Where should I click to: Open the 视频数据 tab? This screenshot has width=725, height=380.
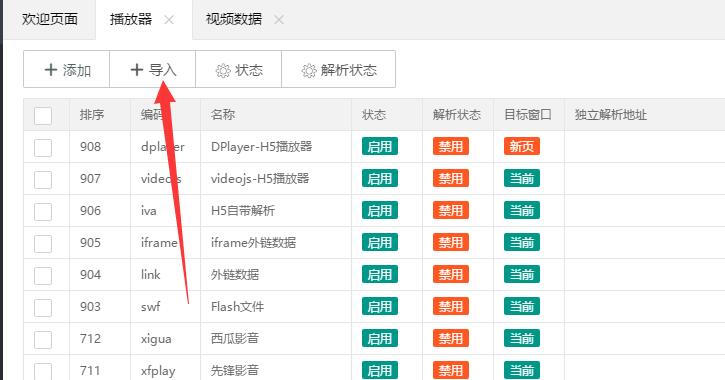click(x=234, y=19)
